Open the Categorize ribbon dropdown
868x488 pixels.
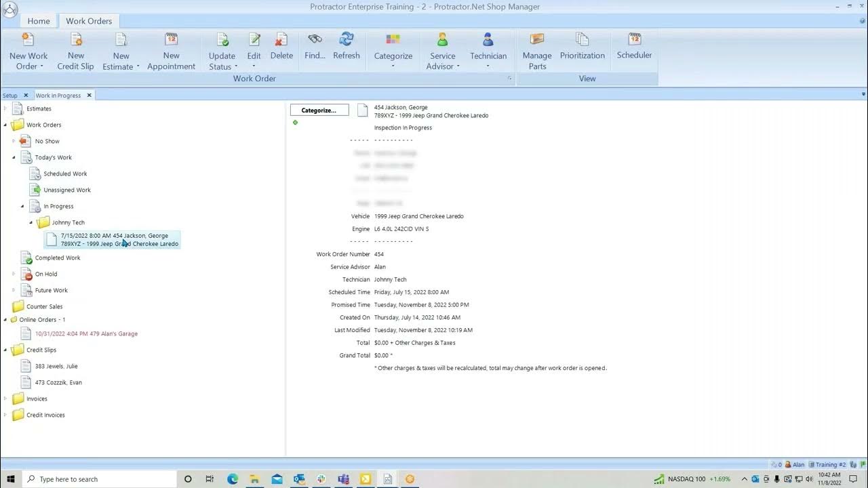393,66
